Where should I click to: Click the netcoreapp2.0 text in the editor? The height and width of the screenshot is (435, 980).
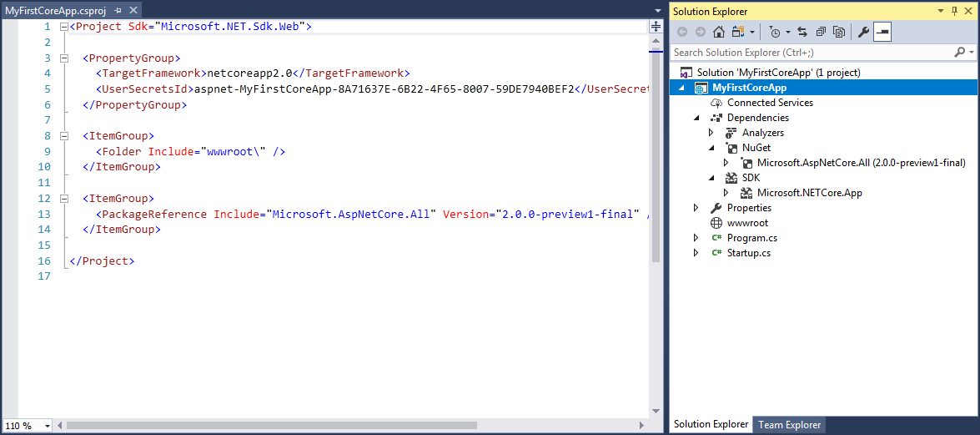click(x=250, y=73)
